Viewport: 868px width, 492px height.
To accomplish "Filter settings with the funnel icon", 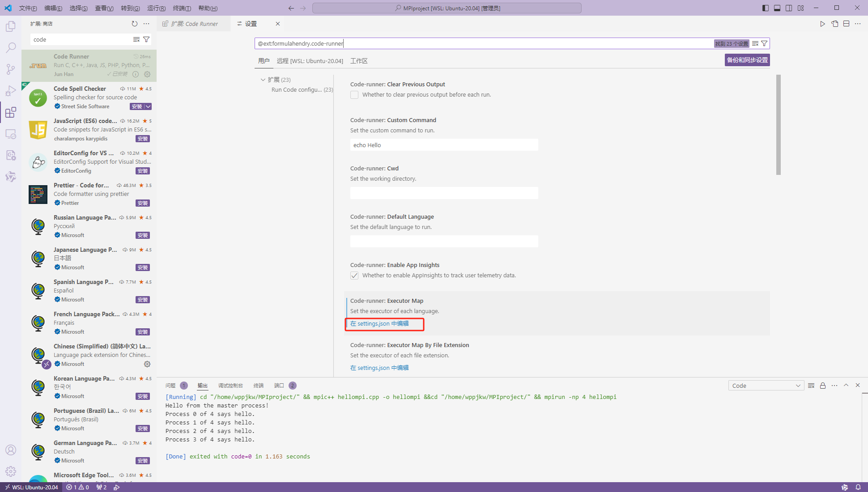I will [764, 43].
